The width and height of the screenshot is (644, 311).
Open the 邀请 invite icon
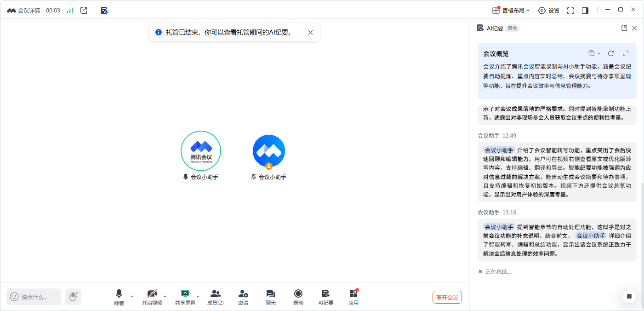(243, 297)
